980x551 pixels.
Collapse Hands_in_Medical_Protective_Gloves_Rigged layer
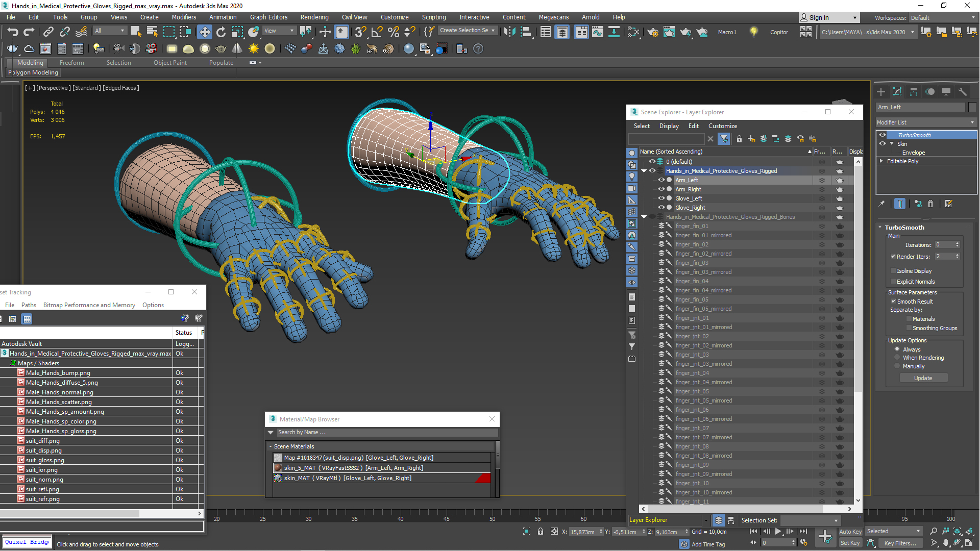(644, 171)
